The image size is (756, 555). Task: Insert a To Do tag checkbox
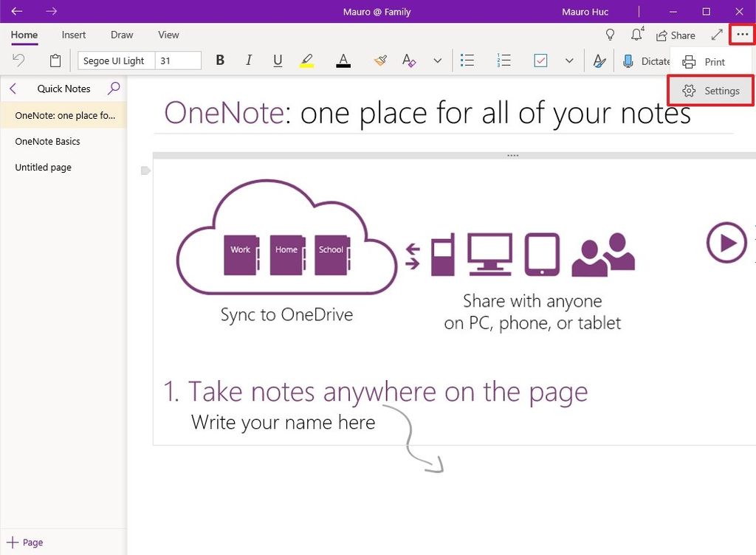[x=540, y=61]
